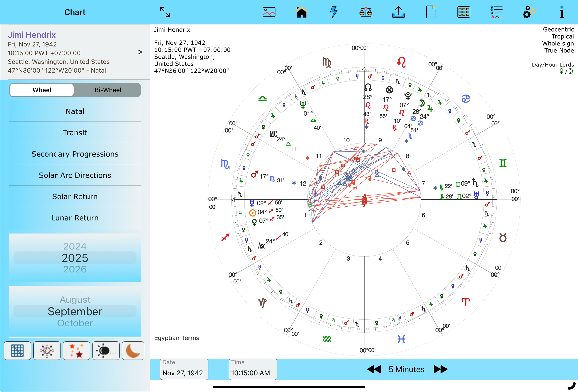Select October in the month picker
Screen dimensions: 578x392
pos(75,323)
